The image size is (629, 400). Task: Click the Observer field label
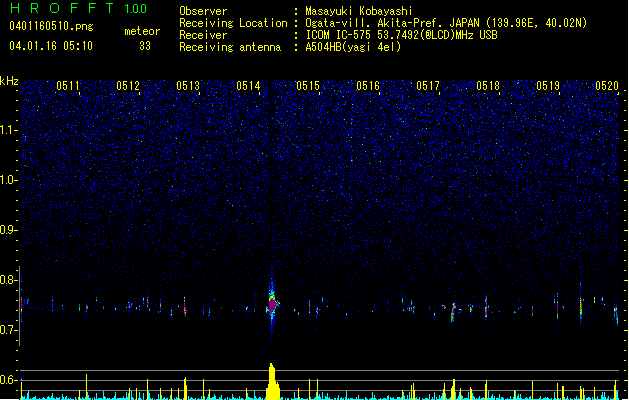click(203, 11)
